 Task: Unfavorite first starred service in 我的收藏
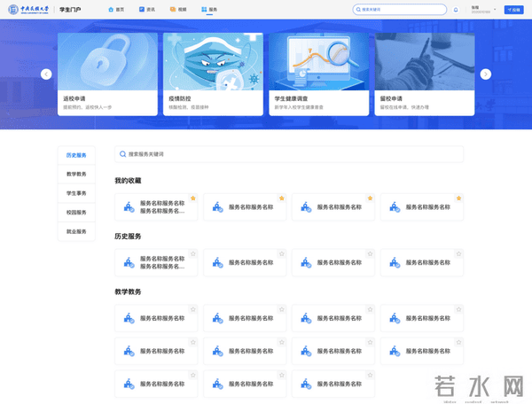(193, 198)
